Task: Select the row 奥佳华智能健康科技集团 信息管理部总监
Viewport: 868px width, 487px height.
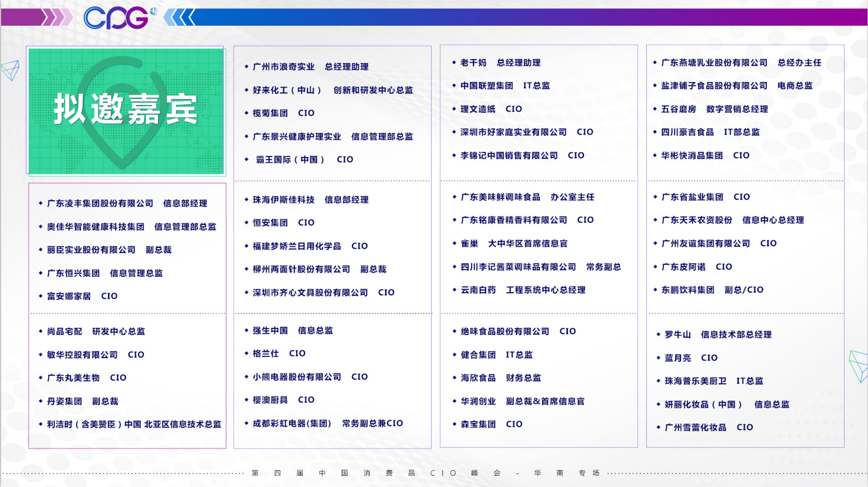Action: 127,227
